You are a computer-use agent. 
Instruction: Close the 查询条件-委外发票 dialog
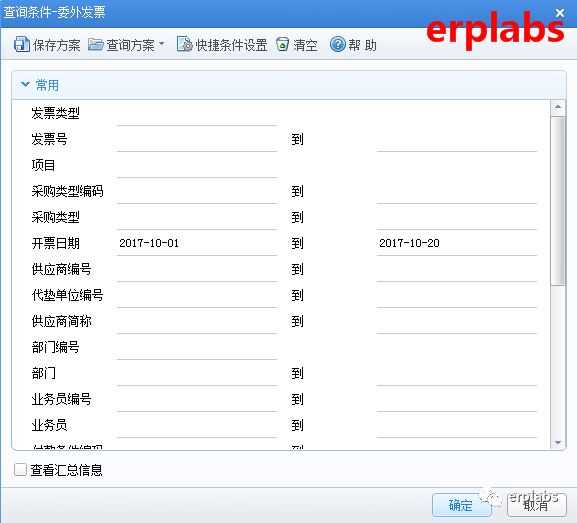pyautogui.click(x=560, y=13)
